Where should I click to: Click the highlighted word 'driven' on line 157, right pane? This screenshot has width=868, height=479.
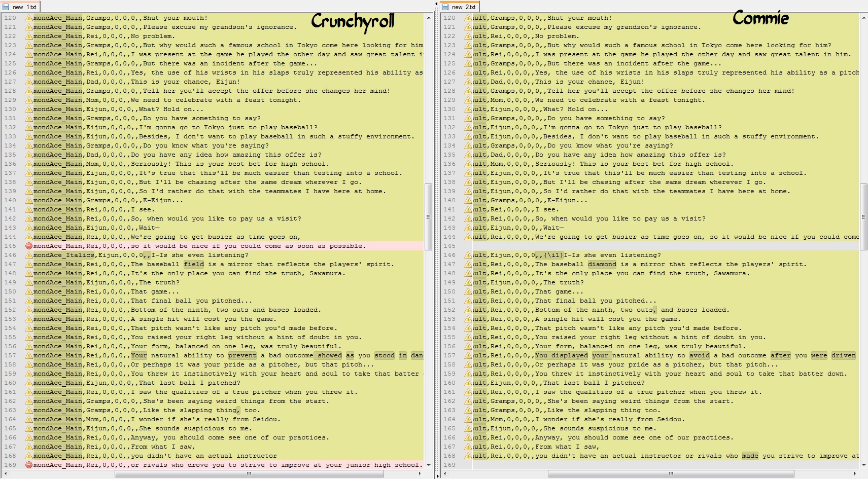tap(844, 355)
